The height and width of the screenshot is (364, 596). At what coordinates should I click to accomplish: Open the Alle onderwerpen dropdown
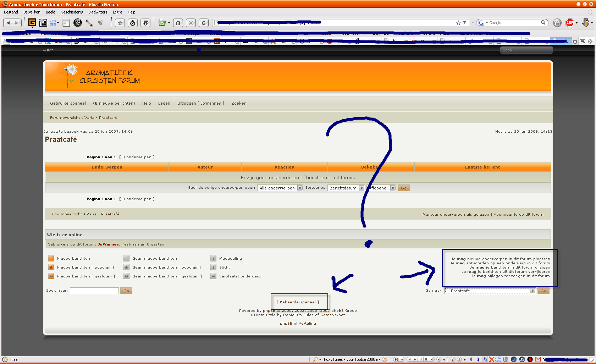click(280, 188)
